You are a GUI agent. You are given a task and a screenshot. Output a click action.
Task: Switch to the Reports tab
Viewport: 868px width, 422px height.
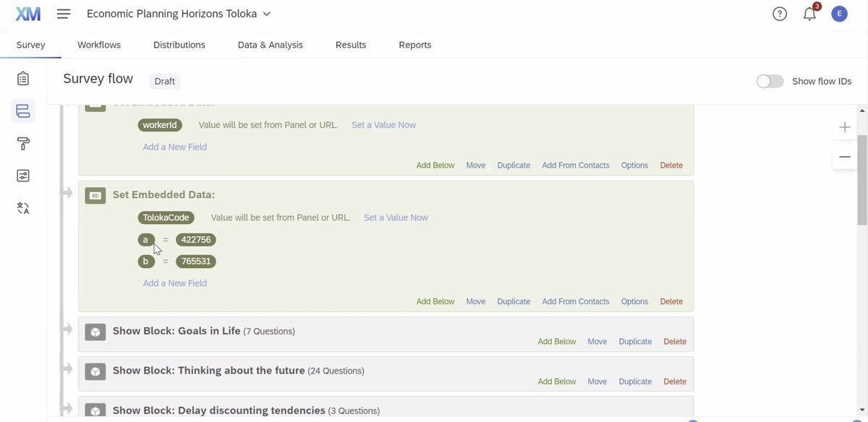pyautogui.click(x=415, y=45)
